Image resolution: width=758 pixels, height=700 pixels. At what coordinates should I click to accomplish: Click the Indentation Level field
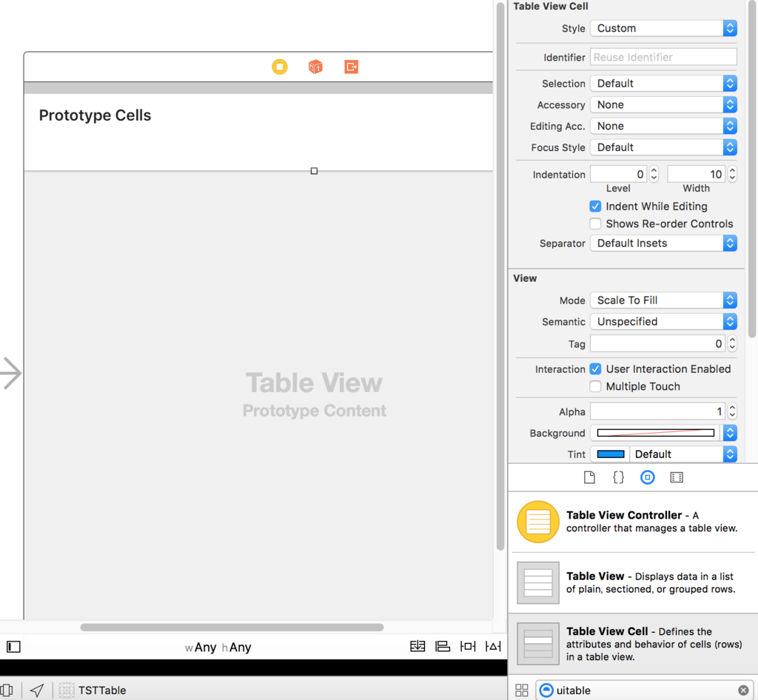click(x=619, y=175)
